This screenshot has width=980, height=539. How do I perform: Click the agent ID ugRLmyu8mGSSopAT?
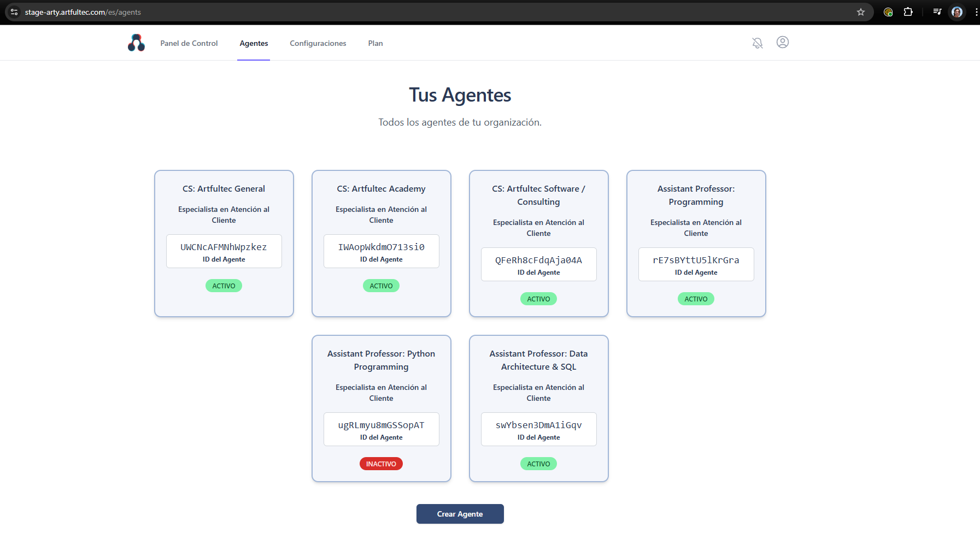point(382,425)
